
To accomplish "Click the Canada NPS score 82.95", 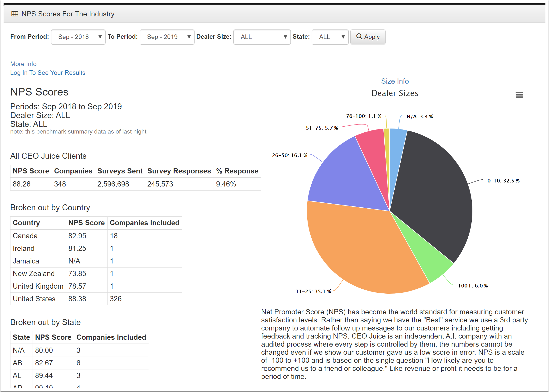I will point(77,236).
